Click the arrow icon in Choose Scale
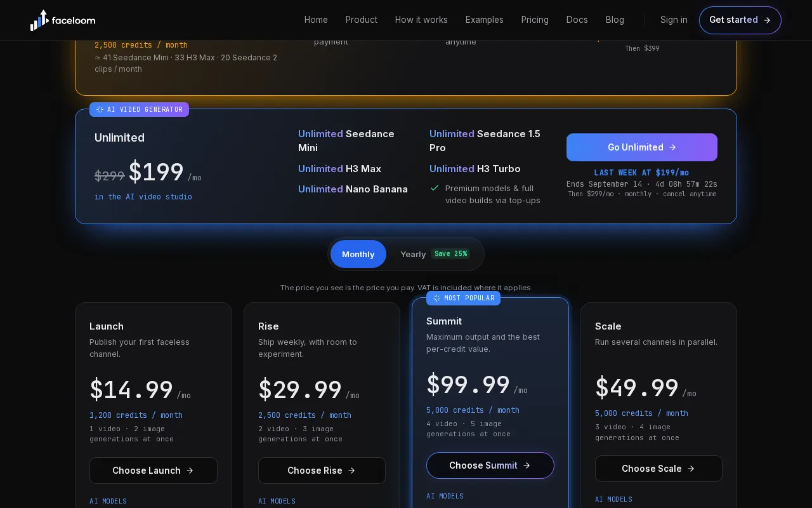This screenshot has height=508, width=812. (x=691, y=469)
